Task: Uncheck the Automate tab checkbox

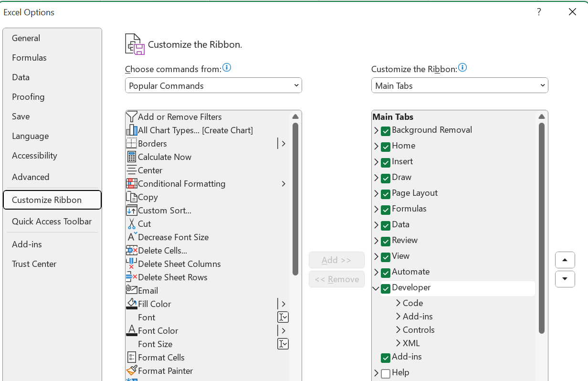Action: click(x=386, y=273)
